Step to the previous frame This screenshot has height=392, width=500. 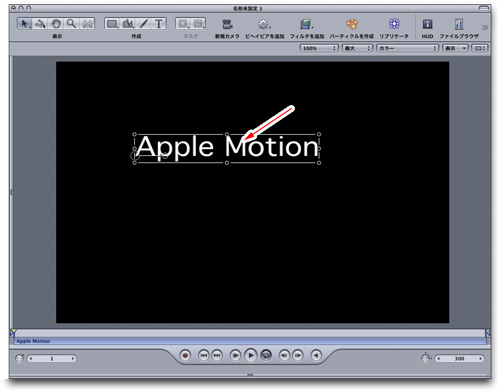(284, 355)
